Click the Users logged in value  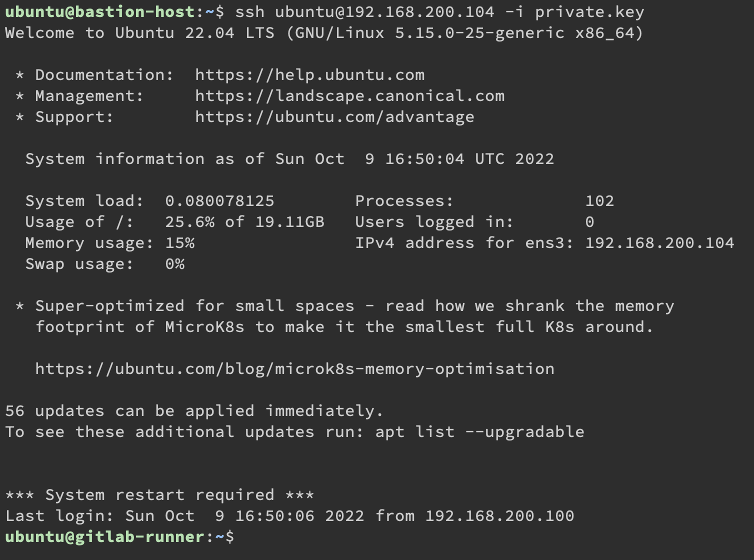pos(589,222)
